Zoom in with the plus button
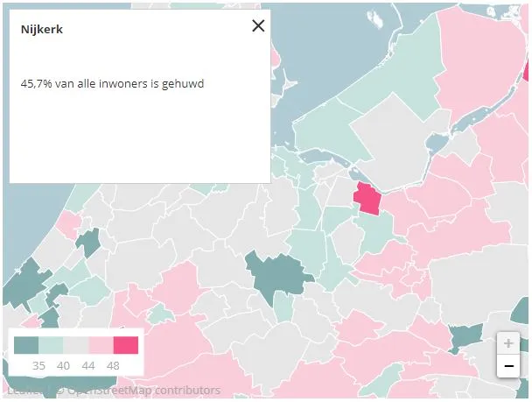This screenshot has width=532, height=402. [x=508, y=342]
